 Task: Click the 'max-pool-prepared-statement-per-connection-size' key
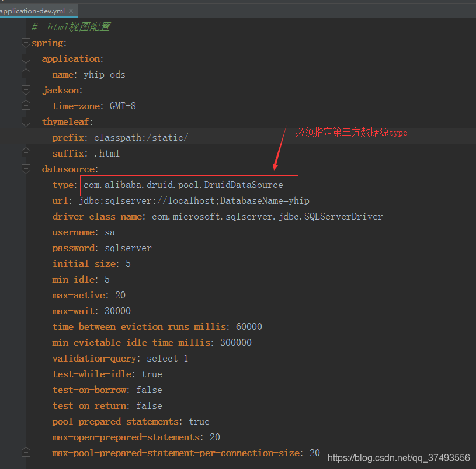[x=176, y=453]
